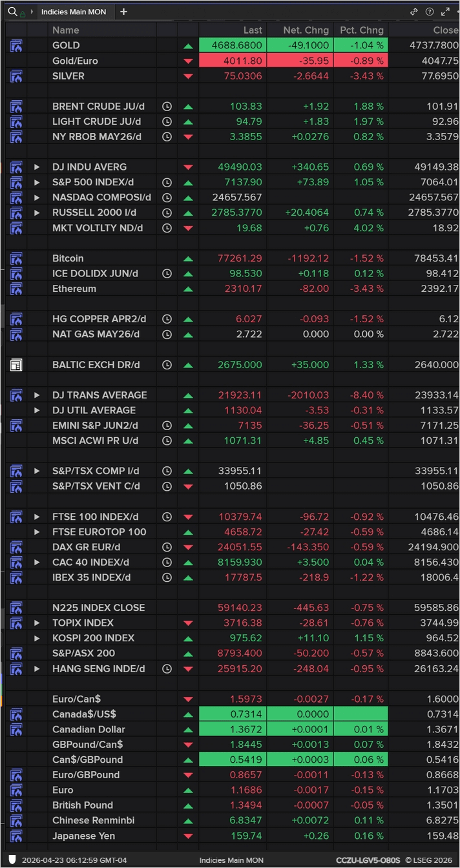
Task: Expand the KOSPI 200 INDEX row
Action: click(37, 638)
